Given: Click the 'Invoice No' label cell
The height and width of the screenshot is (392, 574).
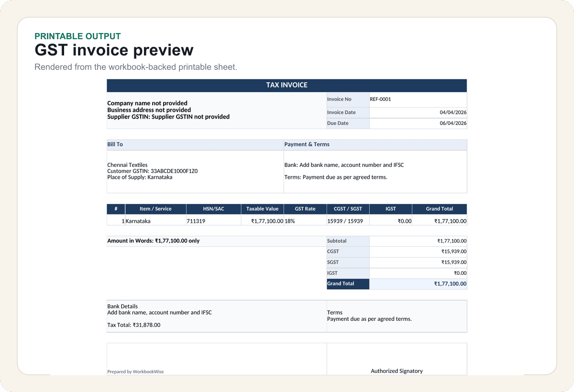Looking at the screenshot, I should 348,99.
